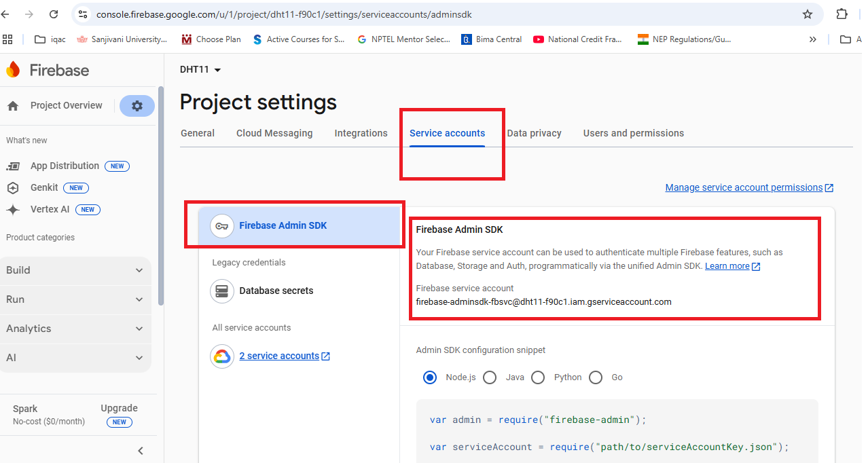
Task: Click the Project settings heading
Action: [258, 102]
